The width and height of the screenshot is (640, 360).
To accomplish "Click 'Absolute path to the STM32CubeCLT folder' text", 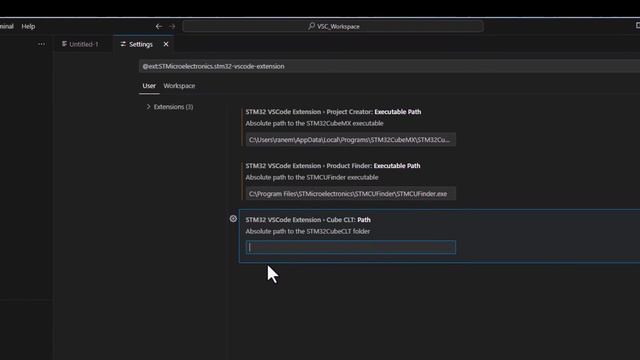I will (307, 231).
